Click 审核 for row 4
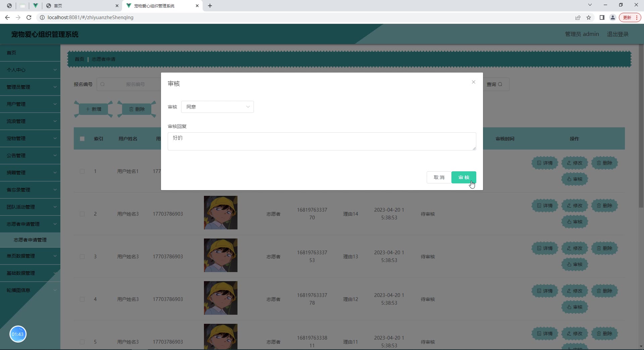Viewport: 644px width, 350px height. click(575, 307)
